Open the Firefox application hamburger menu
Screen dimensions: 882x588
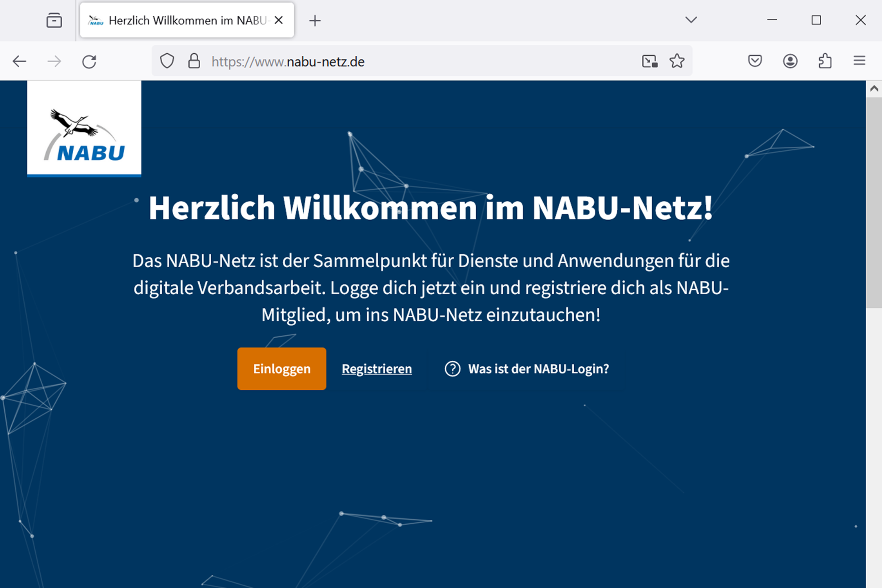click(859, 60)
